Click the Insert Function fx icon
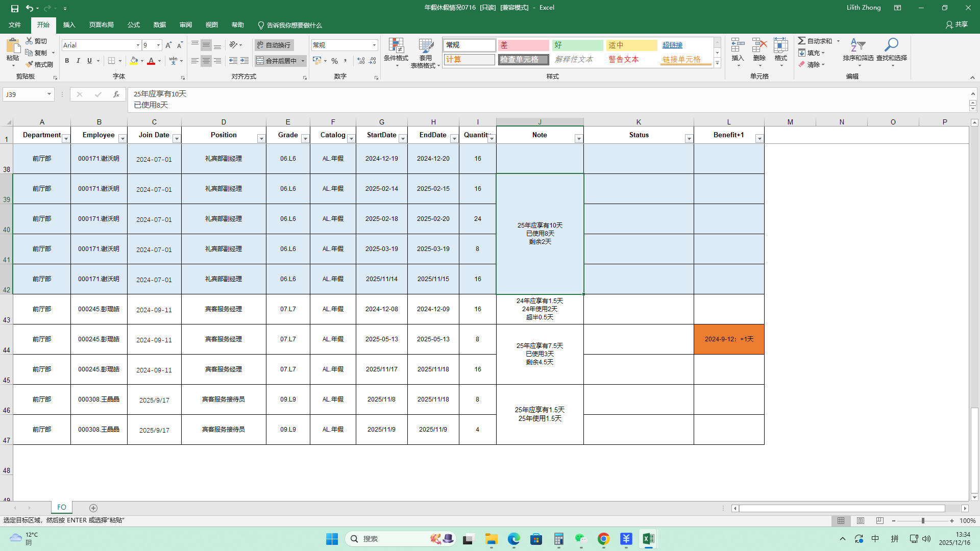Screen dimensions: 980x551 116,94
